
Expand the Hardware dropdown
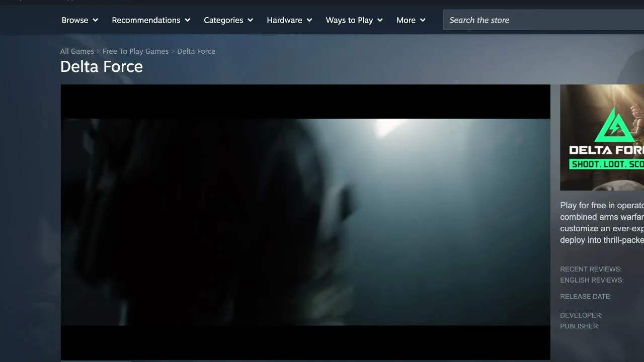tap(289, 20)
